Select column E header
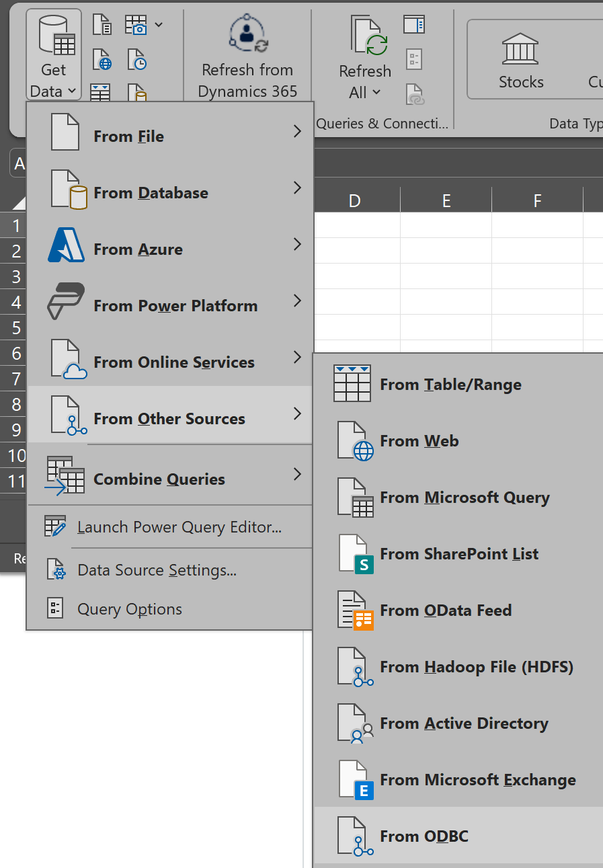Viewport: 603px width, 868px height. [x=446, y=200]
